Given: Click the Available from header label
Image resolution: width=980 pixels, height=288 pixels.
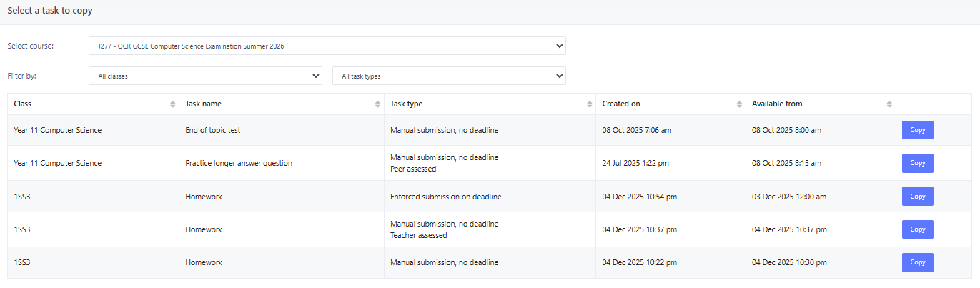Looking at the screenshot, I should point(777,104).
